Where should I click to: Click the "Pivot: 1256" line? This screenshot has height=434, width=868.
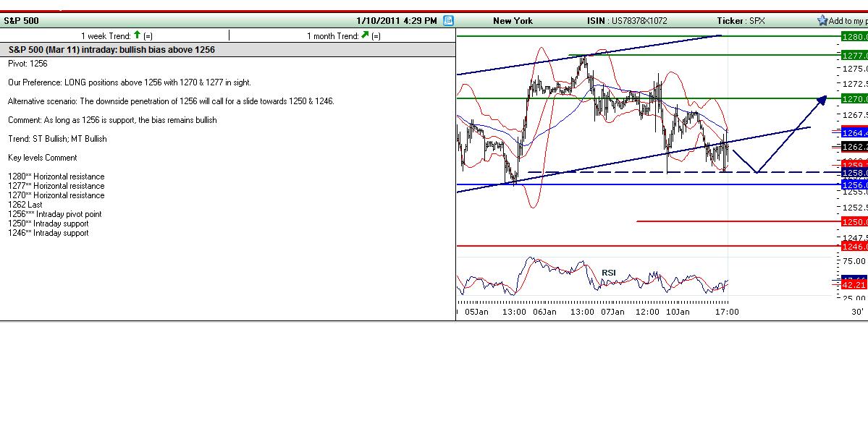click(x=28, y=64)
